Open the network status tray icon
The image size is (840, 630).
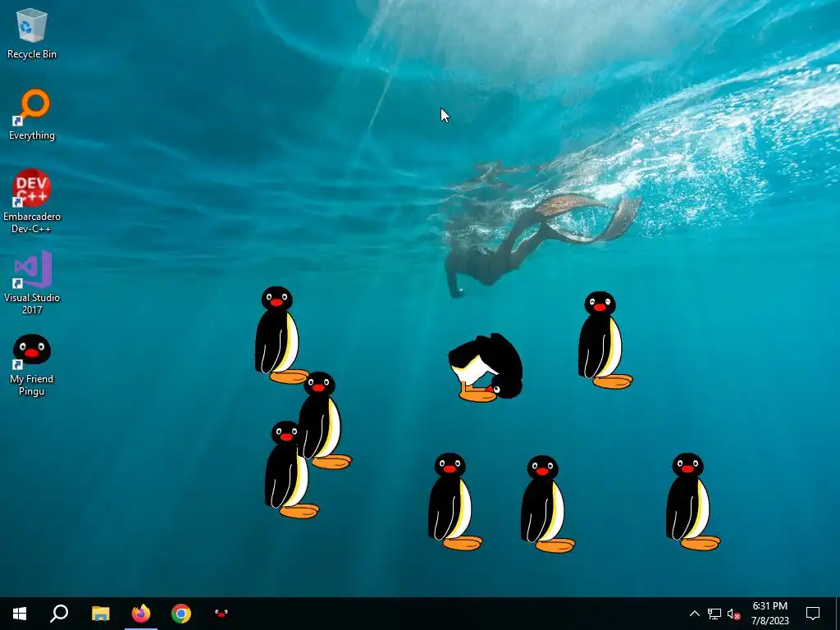[714, 614]
